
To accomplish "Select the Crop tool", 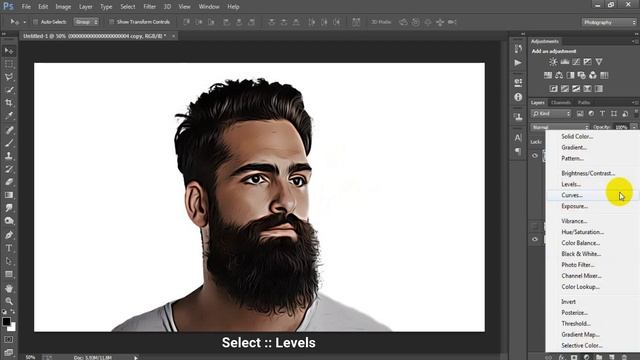I will coord(9,102).
